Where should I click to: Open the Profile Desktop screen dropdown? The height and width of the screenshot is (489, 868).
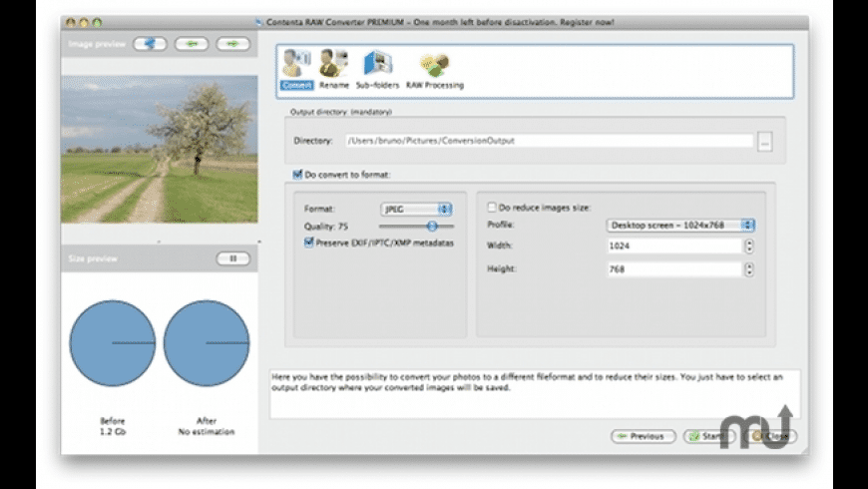pos(680,225)
